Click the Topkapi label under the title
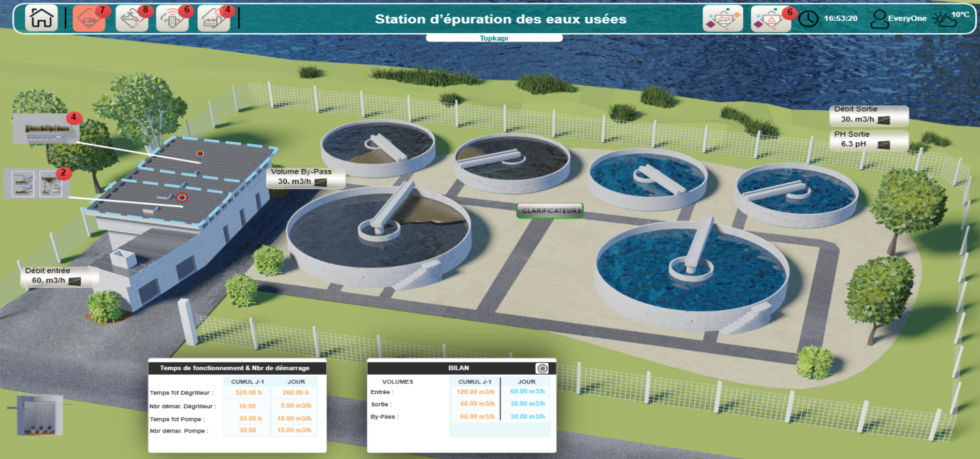980x459 pixels. click(494, 38)
